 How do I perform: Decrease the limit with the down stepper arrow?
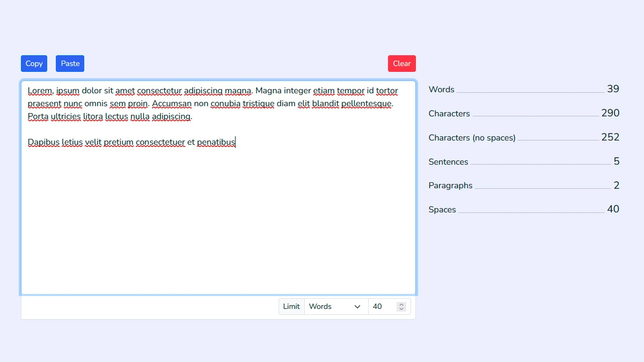click(401, 309)
